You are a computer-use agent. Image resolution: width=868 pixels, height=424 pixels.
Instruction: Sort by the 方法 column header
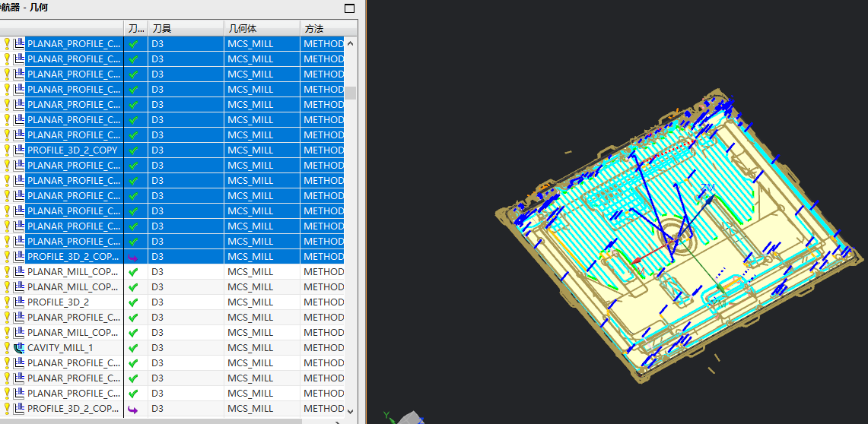pyautogui.click(x=329, y=28)
